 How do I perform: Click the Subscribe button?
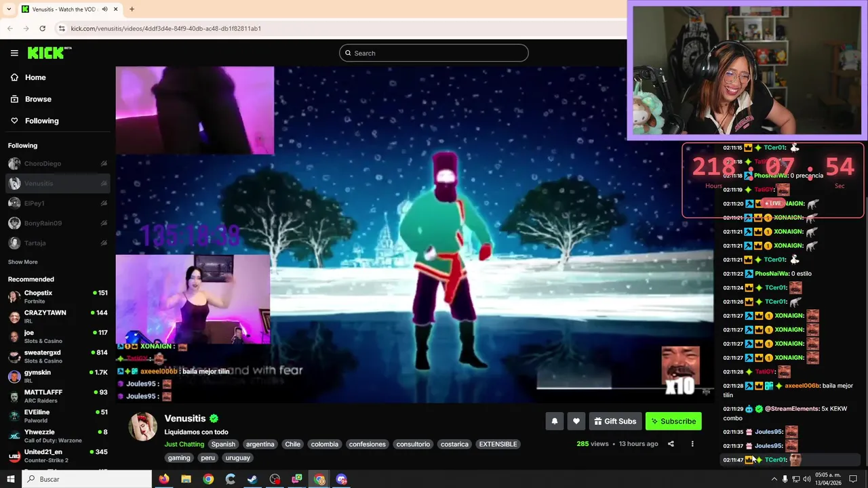pos(673,421)
